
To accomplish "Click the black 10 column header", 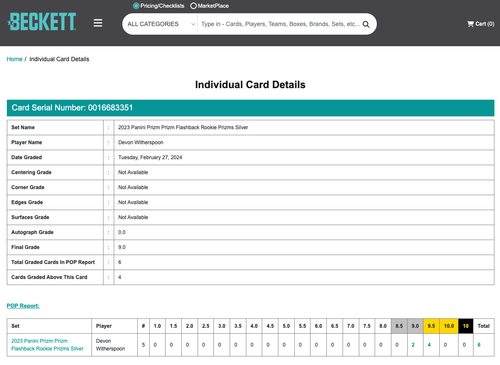I will [466, 326].
